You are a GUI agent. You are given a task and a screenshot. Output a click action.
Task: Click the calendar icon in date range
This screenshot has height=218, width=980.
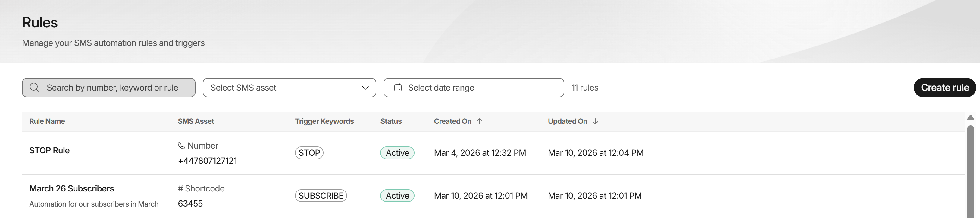click(398, 88)
